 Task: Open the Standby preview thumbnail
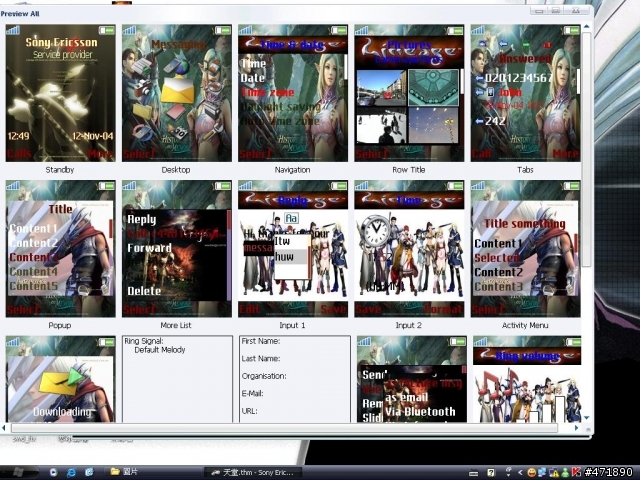60,93
